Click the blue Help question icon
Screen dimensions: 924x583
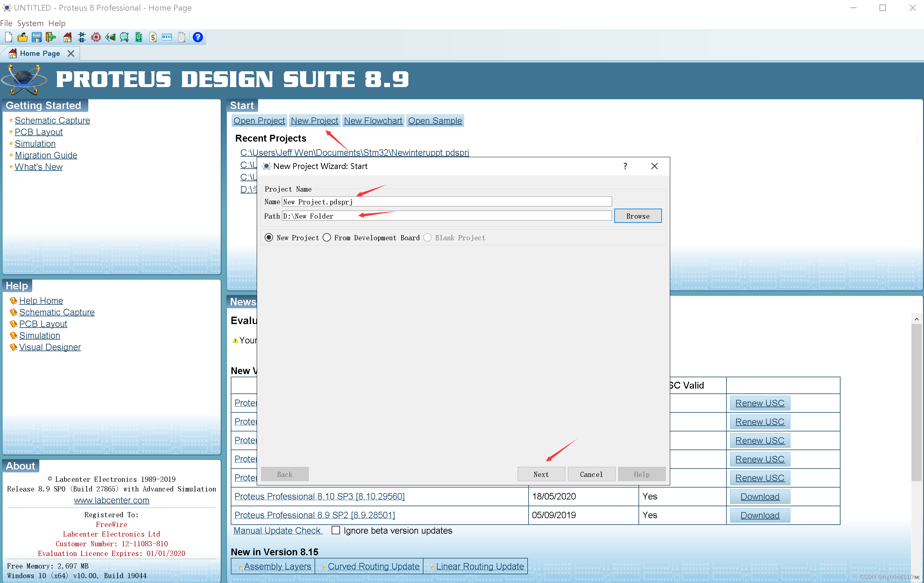click(x=198, y=37)
